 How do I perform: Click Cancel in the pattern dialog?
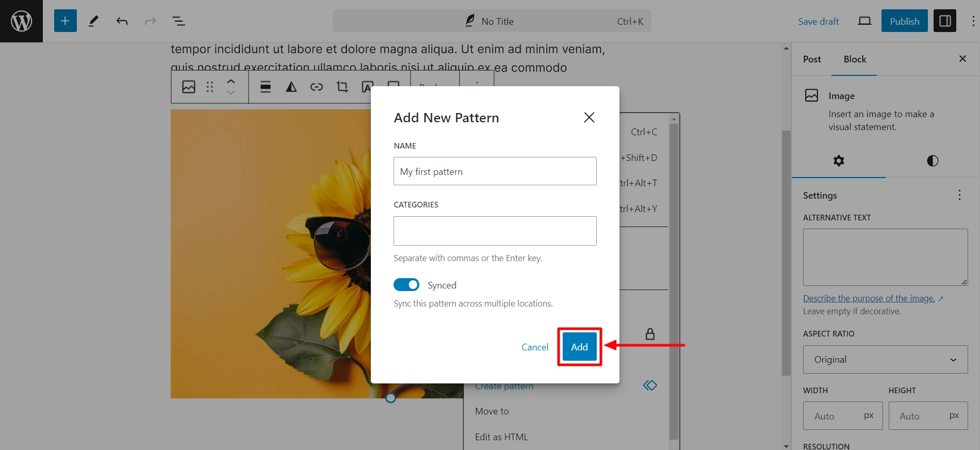click(535, 347)
